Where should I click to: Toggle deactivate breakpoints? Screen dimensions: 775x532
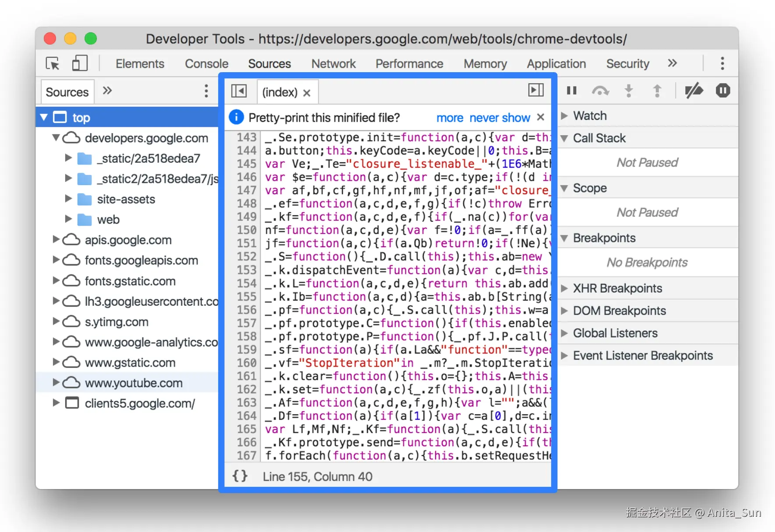pos(694,91)
